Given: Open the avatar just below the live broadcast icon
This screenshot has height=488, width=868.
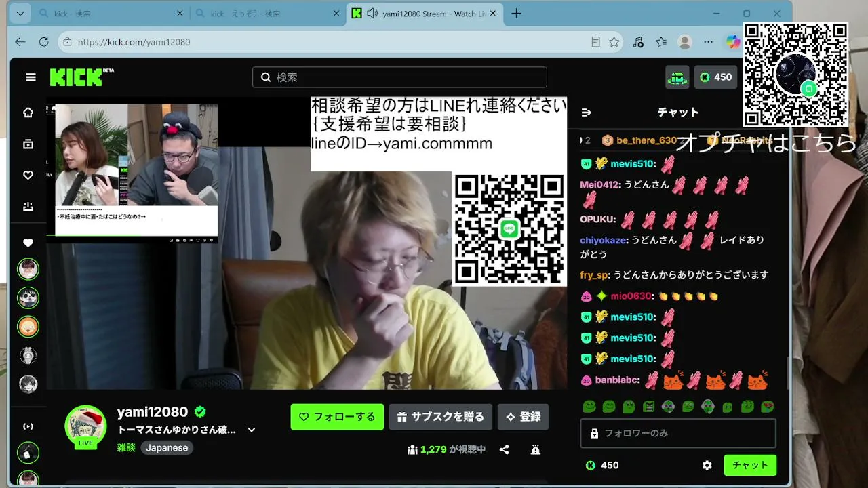Looking at the screenshot, I should pos(28,453).
